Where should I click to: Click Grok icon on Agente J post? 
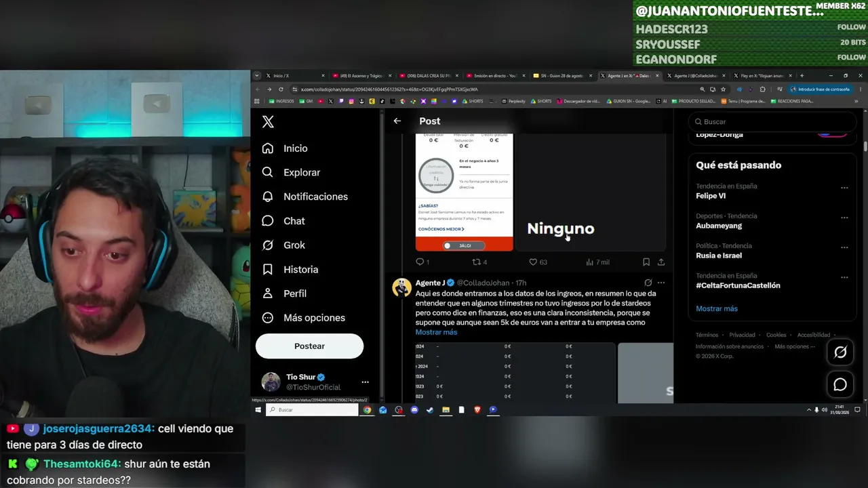(648, 283)
